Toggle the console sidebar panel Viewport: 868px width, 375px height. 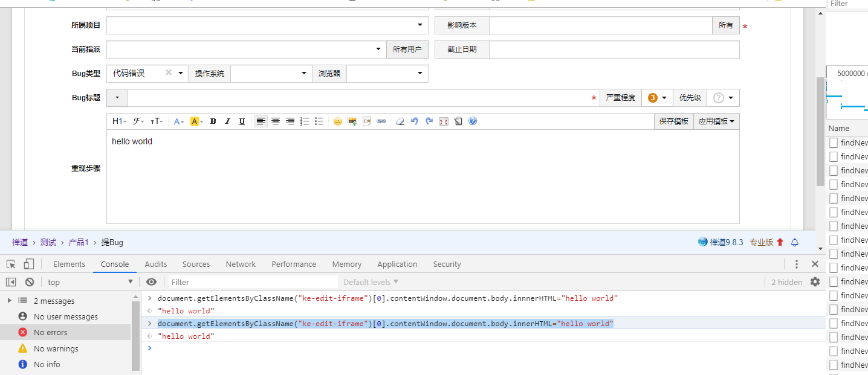click(11, 282)
